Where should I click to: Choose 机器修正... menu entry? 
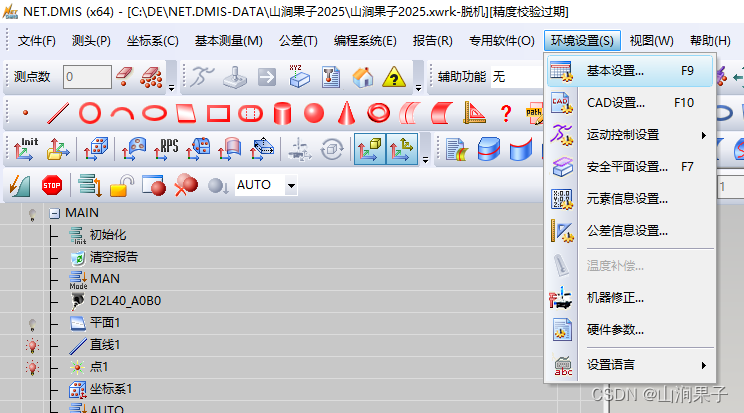coord(630,298)
